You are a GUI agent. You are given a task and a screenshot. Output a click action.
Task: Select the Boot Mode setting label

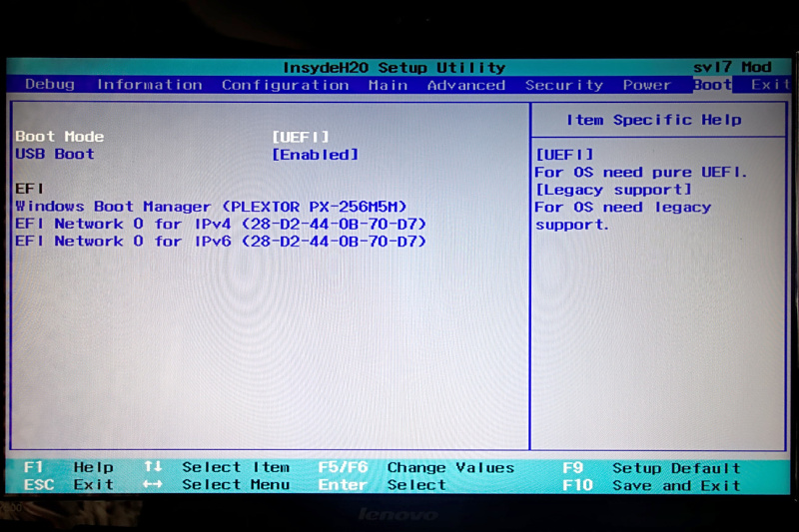pos(60,137)
